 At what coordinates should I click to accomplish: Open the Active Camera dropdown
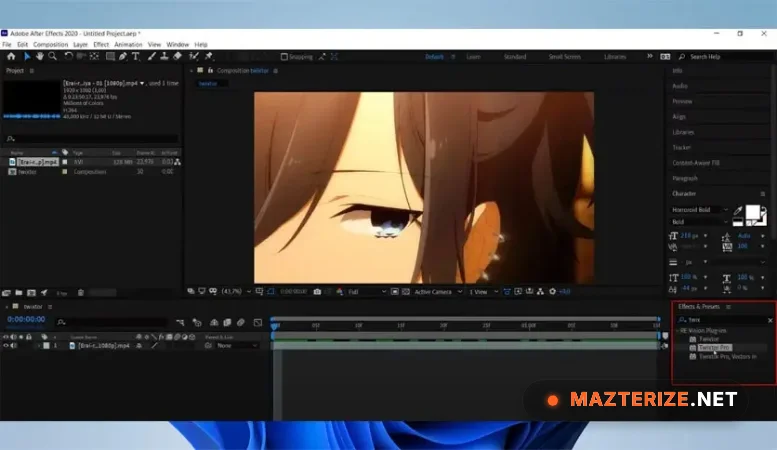438,291
